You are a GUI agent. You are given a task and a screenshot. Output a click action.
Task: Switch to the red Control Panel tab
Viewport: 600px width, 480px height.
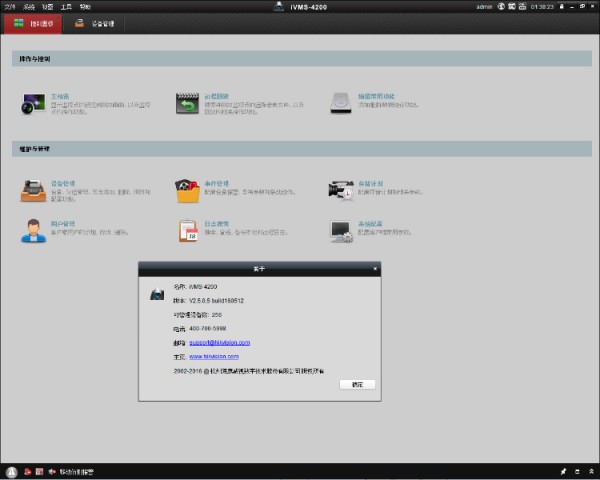click(33, 24)
